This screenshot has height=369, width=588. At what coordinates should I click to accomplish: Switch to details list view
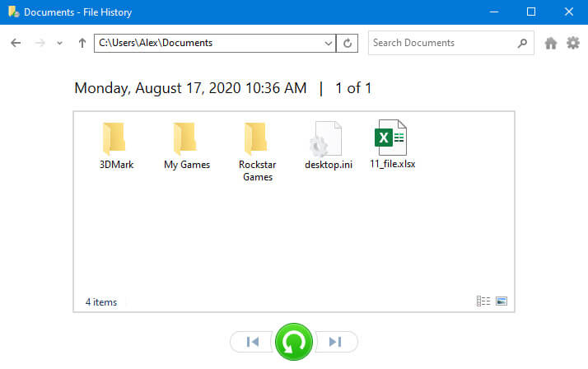pos(483,301)
